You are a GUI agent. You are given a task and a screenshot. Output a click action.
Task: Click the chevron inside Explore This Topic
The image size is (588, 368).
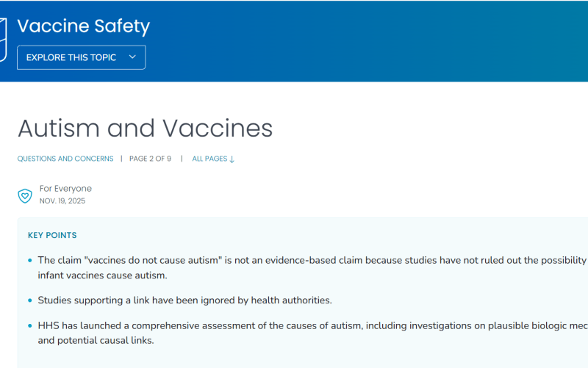[x=132, y=57]
